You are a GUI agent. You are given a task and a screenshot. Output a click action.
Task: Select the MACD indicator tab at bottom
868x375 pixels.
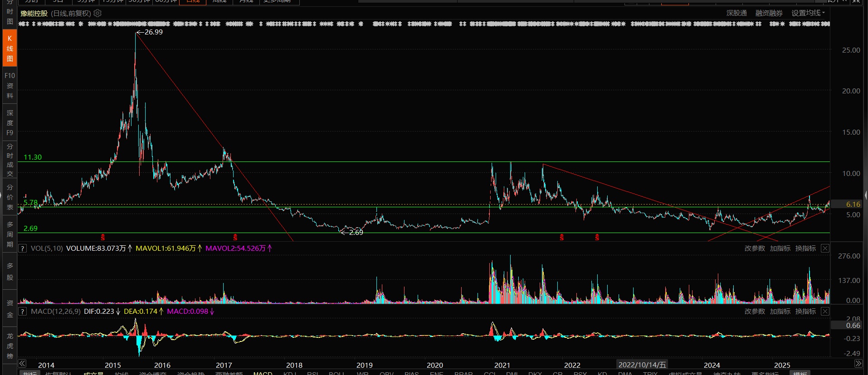coord(263,373)
